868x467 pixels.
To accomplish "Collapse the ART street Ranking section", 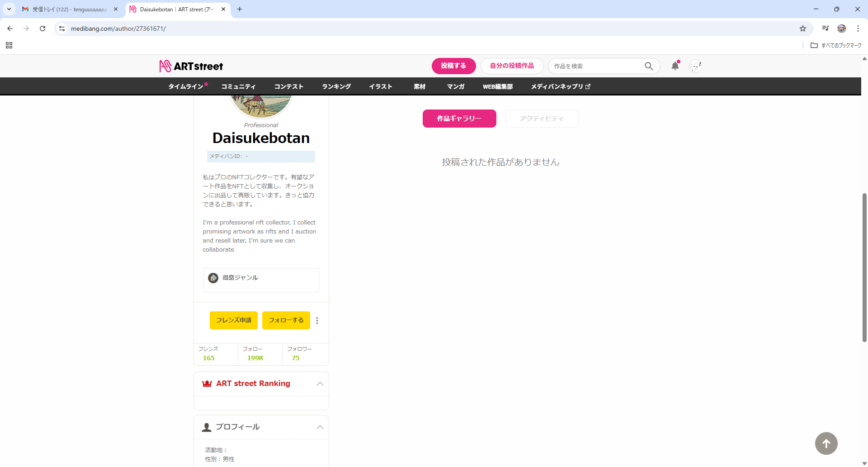I will 320,384.
